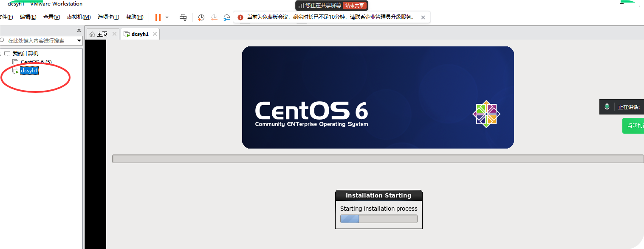Click the Installation Starting dialog title
This screenshot has width=644, height=249.
point(378,195)
